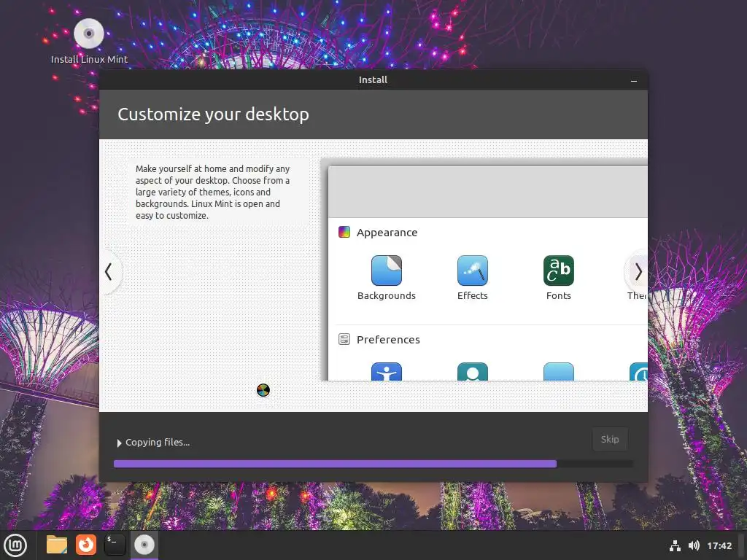Click the purple installation progress bar
The width and height of the screenshot is (747, 560).
(x=373, y=464)
